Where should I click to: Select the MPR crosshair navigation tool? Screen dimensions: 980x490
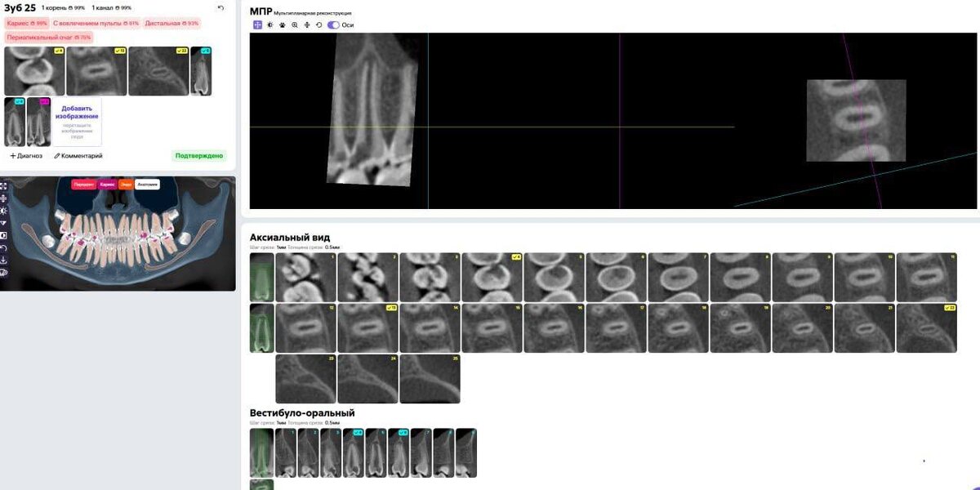tap(257, 25)
